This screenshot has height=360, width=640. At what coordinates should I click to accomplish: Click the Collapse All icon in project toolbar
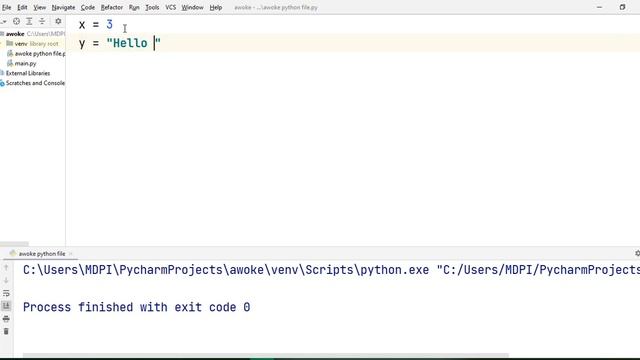pos(42,21)
